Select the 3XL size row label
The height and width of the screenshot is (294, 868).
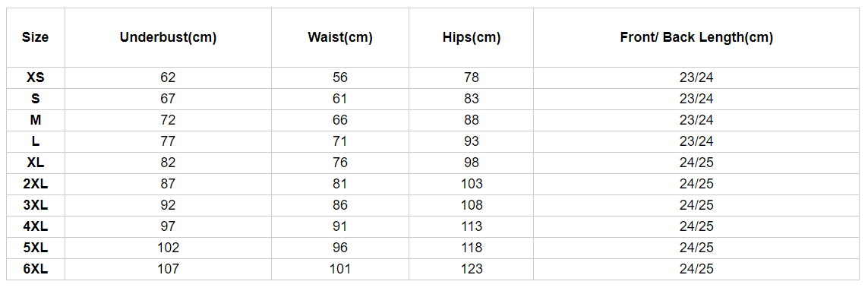[x=36, y=205]
